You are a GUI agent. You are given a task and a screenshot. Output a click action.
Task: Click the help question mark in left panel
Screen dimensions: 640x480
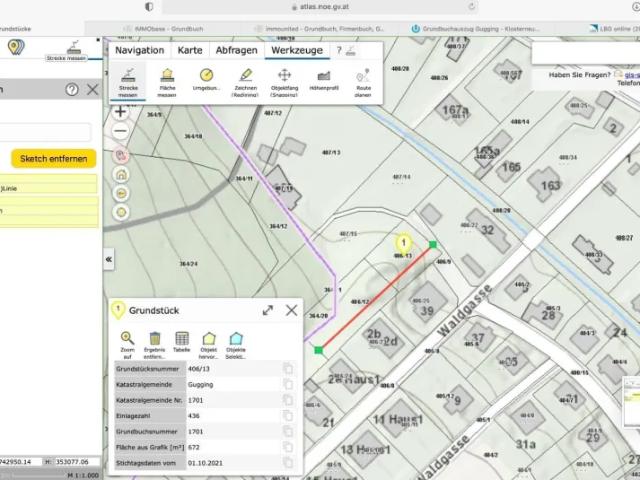[72, 89]
